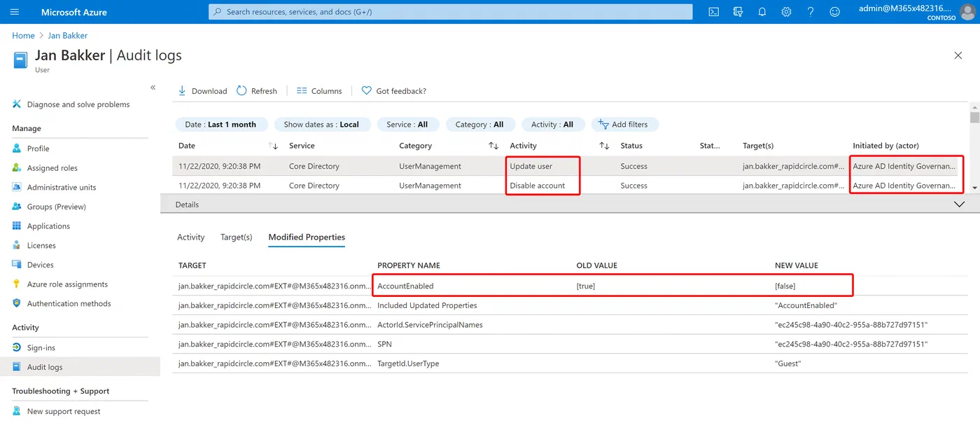Image resolution: width=980 pixels, height=437 pixels.
Task: Go to Jan Bakker breadcrumb link
Action: [x=68, y=36]
